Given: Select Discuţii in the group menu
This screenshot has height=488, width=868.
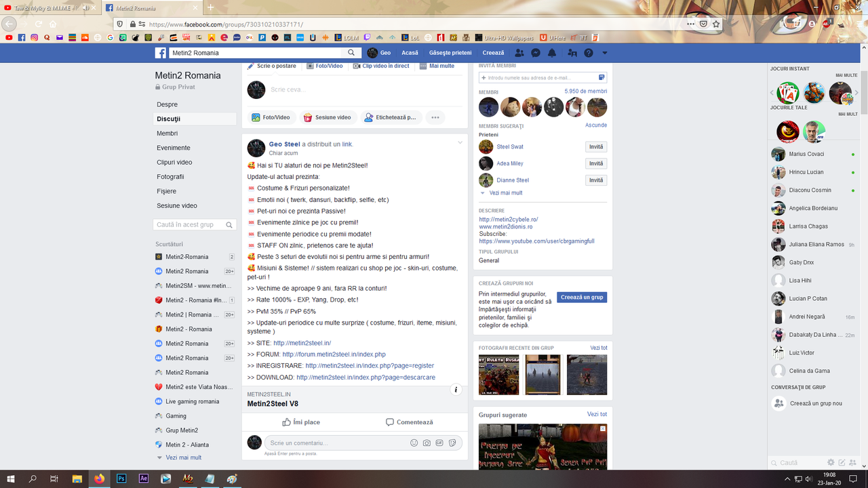Looking at the screenshot, I should coord(195,119).
